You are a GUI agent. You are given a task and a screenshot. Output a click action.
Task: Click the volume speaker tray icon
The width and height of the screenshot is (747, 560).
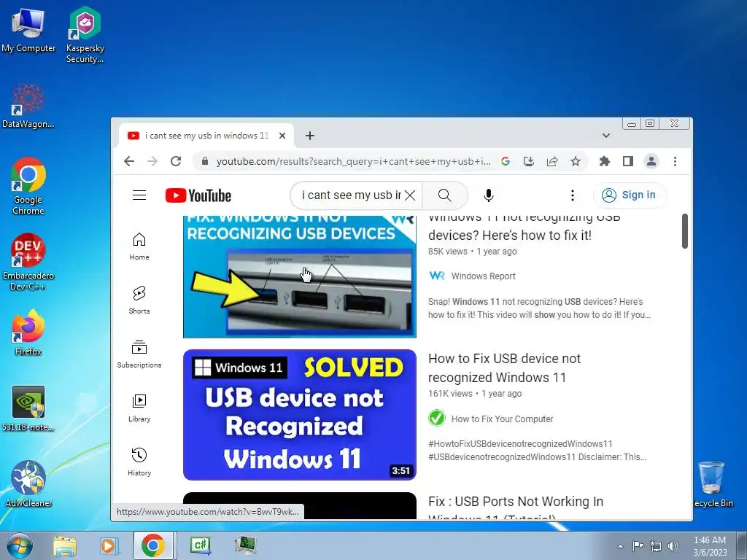point(673,546)
